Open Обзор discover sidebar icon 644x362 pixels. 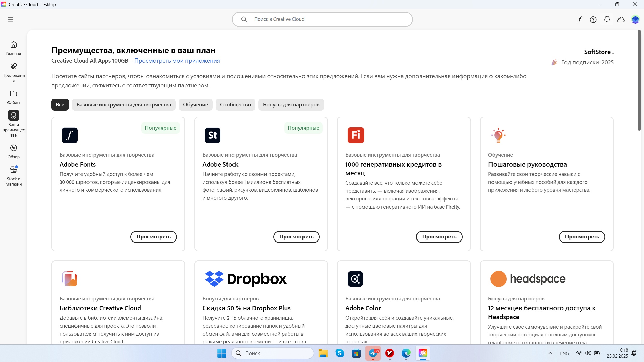(x=14, y=151)
